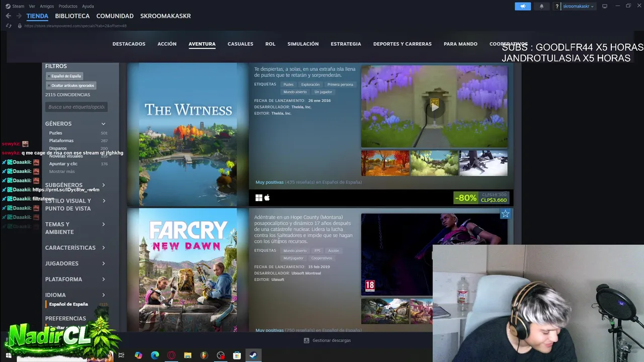Go back with the left arrow
Screen dimensions: 644x362
tap(8, 16)
